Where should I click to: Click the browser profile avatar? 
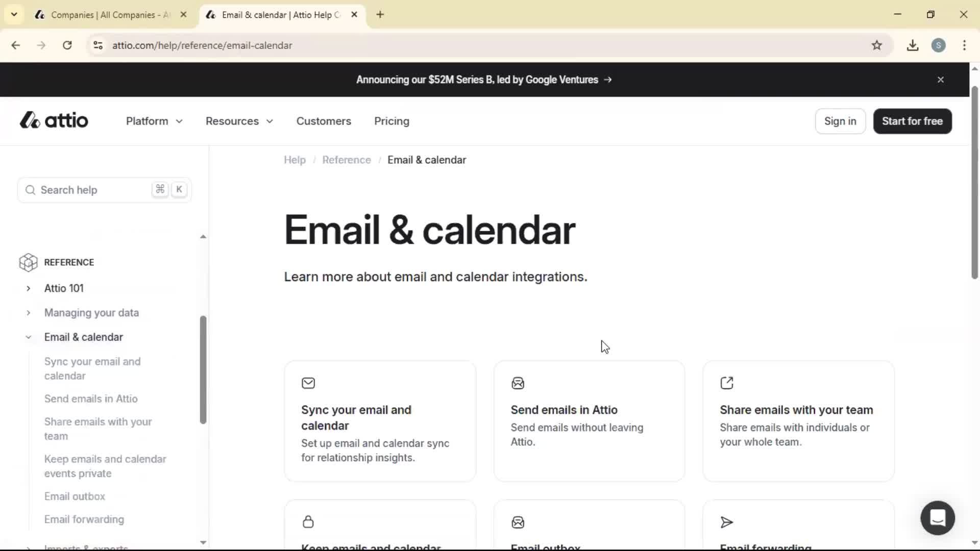click(939, 45)
